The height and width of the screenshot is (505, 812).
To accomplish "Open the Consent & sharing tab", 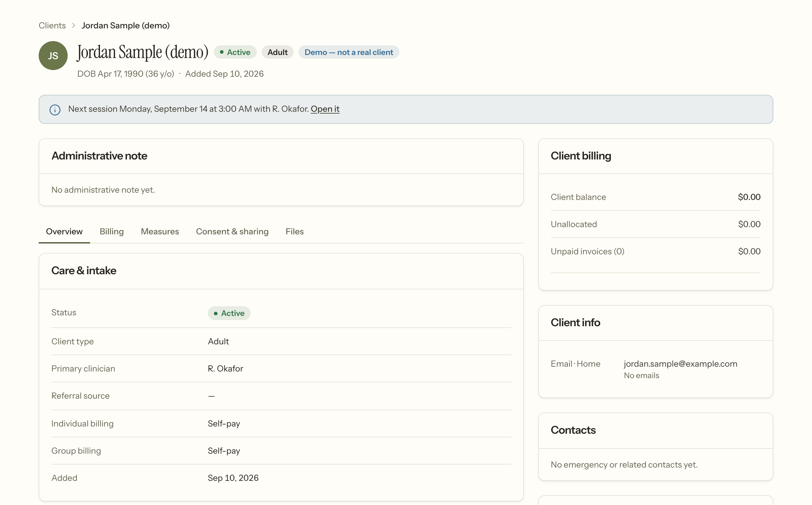I will (232, 231).
